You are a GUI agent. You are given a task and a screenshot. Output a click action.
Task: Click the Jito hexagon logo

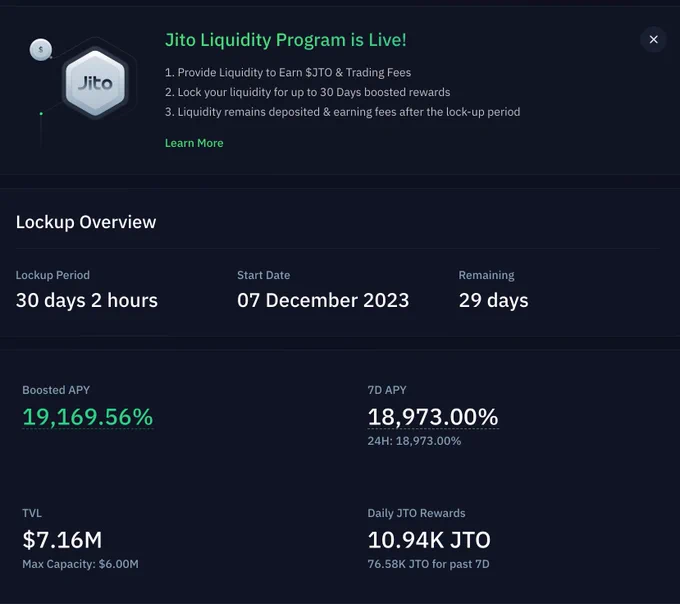(95, 83)
